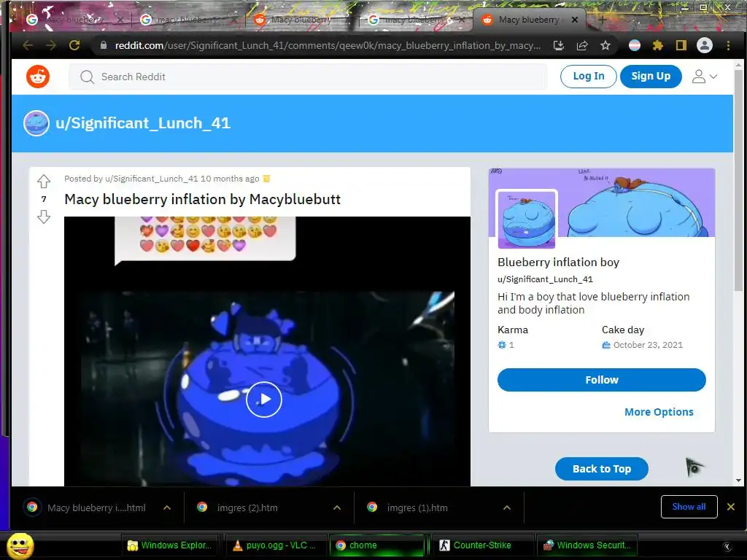This screenshot has width=747, height=560.
Task: Click chome taskbar item
Action: click(377, 545)
